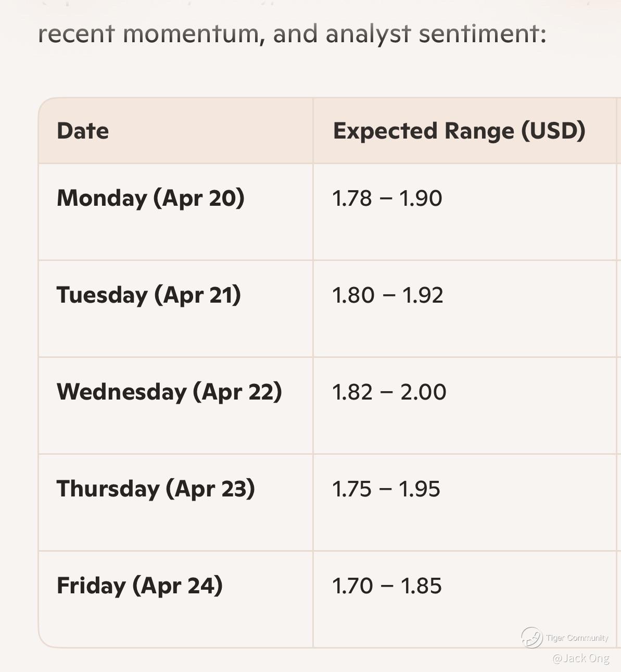Click the 1.75 low value on Thursday
This screenshot has width=621, height=672.
coord(352,489)
